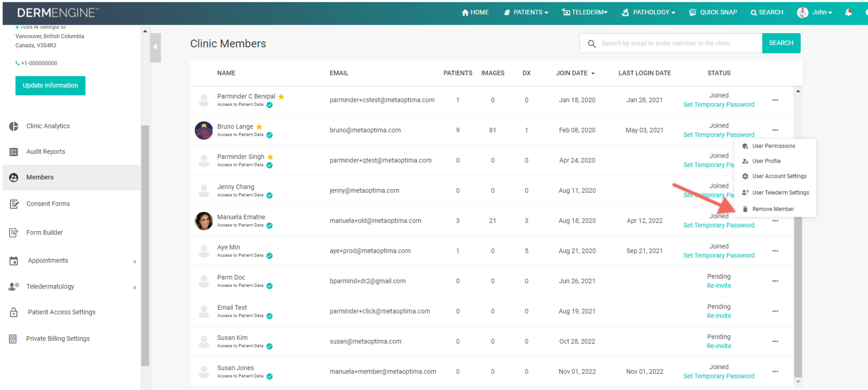Click Susan Kim's patient data access checkmark
The height and width of the screenshot is (390, 868).
click(x=270, y=346)
